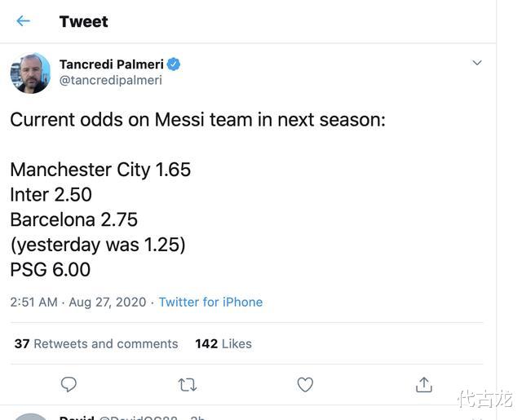This screenshot has width=522, height=420.
Task: Retweet the Messi odds tweet
Action: [x=187, y=384]
